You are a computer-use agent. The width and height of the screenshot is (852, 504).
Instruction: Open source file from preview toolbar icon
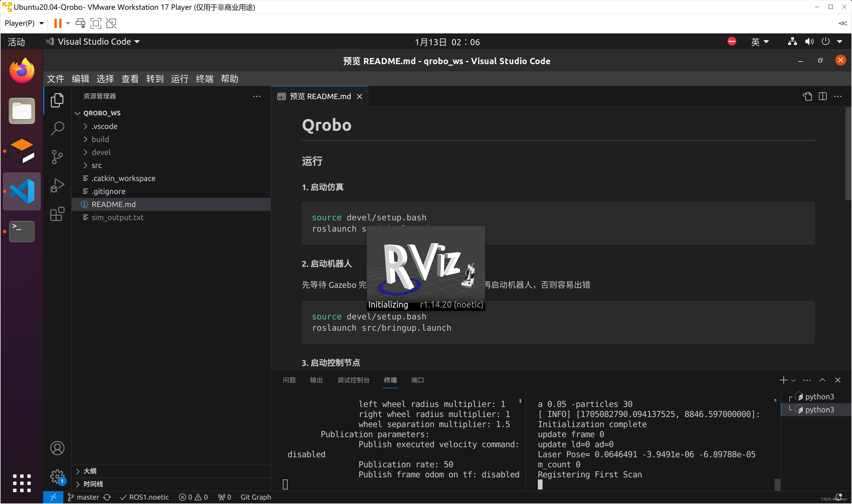[807, 96]
